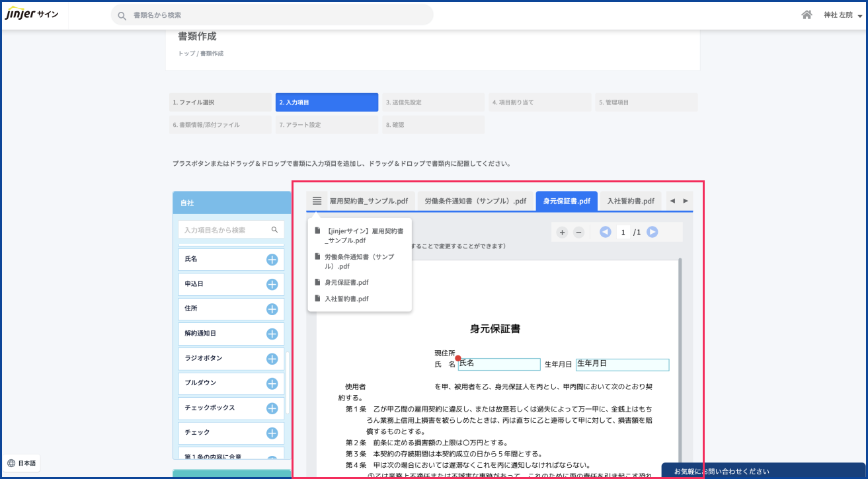Go to next page arrow button

(652, 232)
